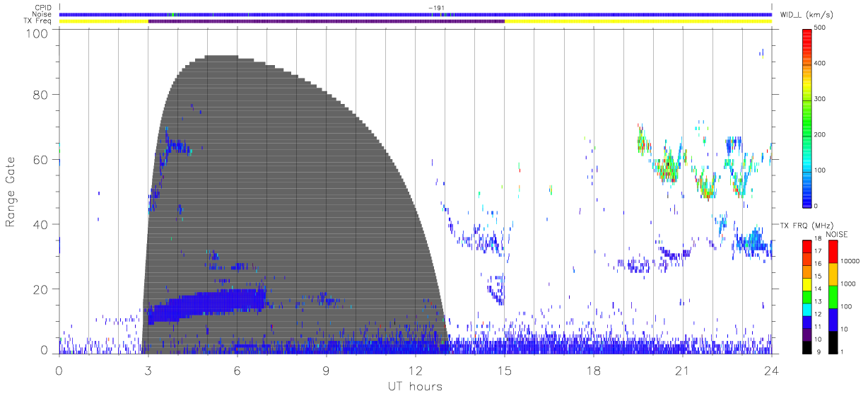This screenshot has height=401, width=868.
Task: Click the UT hours axis title
Action: coord(415,387)
